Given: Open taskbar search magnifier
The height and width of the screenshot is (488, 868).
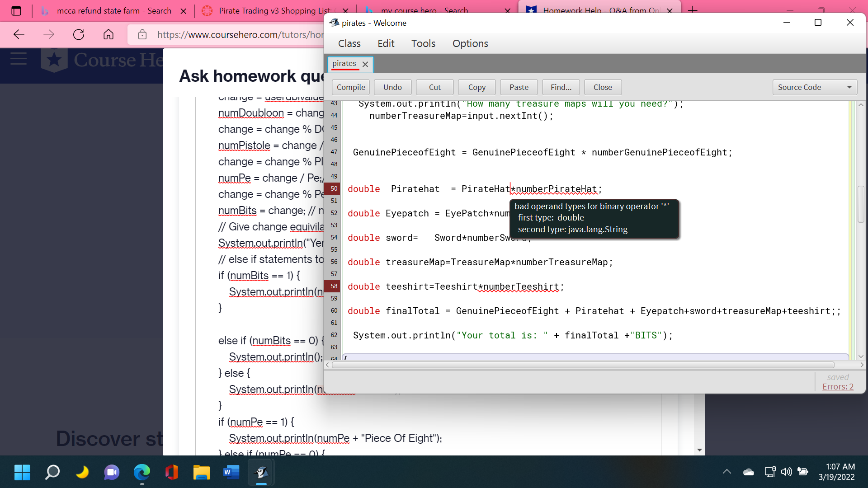Looking at the screenshot, I should coord(52,472).
